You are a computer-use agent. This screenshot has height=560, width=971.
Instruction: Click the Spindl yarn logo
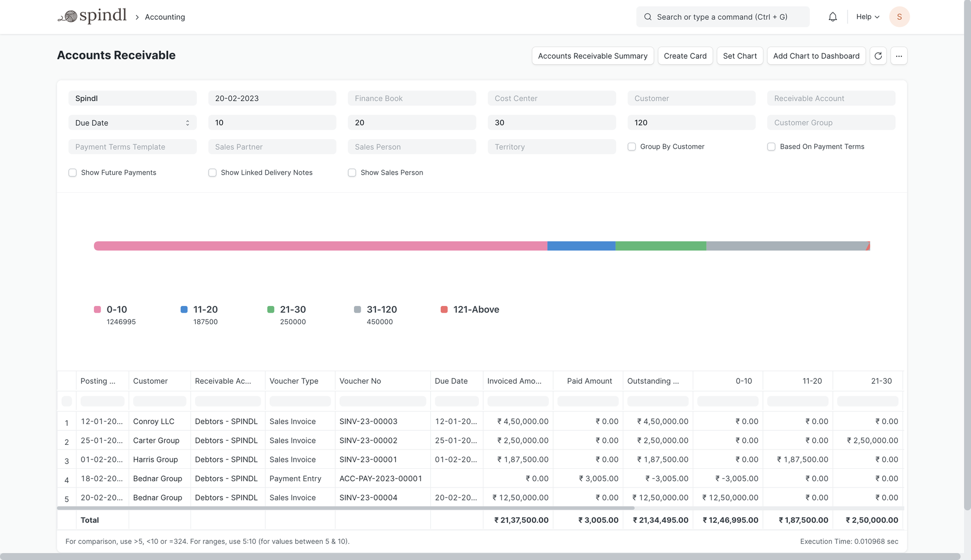pos(92,16)
